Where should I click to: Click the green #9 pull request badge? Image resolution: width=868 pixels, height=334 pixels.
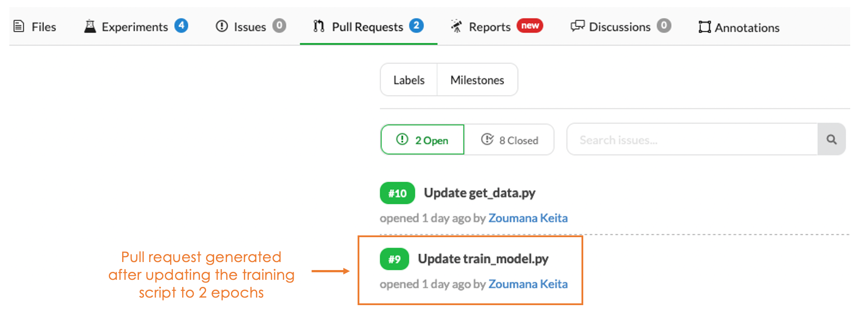point(394,259)
